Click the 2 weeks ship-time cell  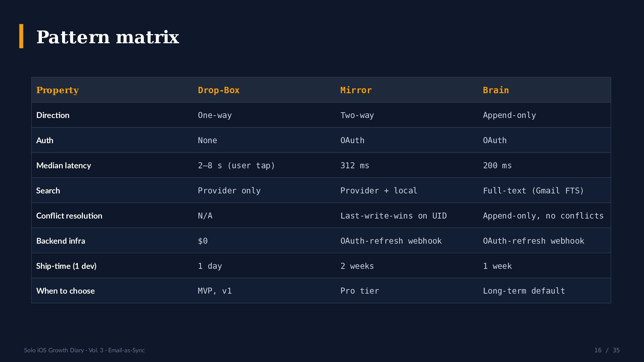pyautogui.click(x=357, y=266)
